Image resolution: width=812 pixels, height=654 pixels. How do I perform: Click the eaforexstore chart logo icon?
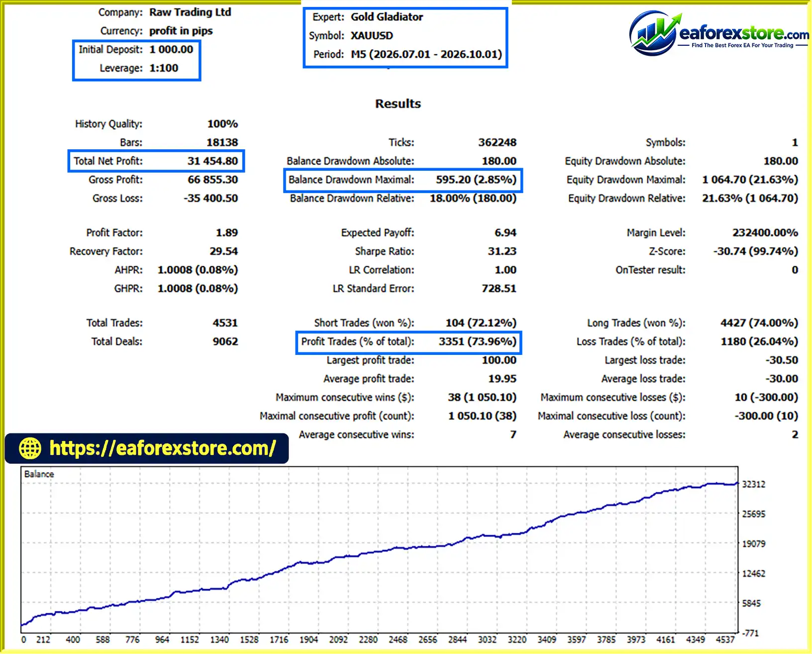(654, 33)
